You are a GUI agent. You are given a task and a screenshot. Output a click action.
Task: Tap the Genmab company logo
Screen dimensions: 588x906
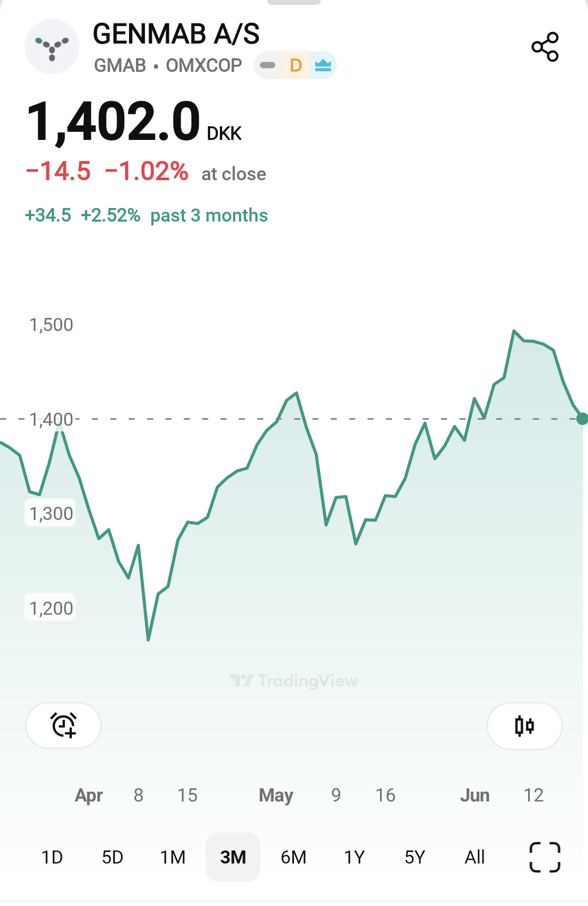click(52, 47)
